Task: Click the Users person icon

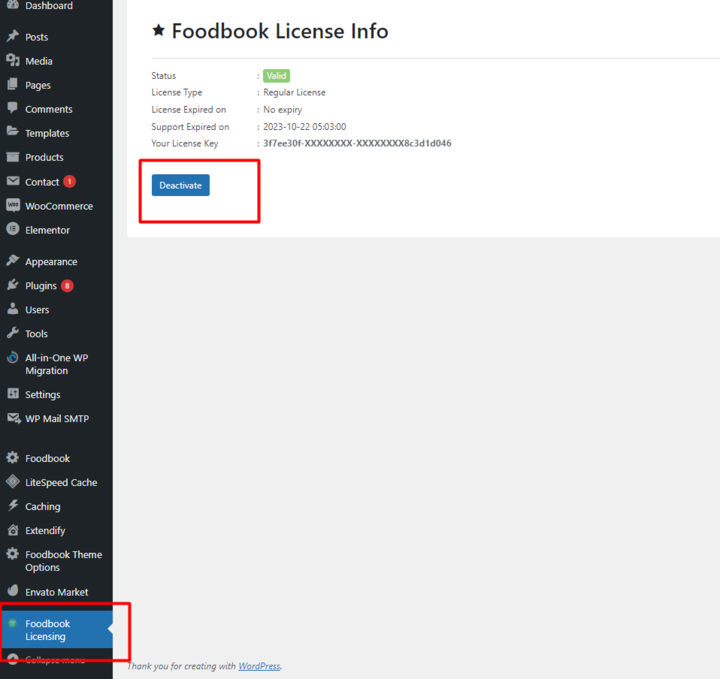Action: click(13, 309)
